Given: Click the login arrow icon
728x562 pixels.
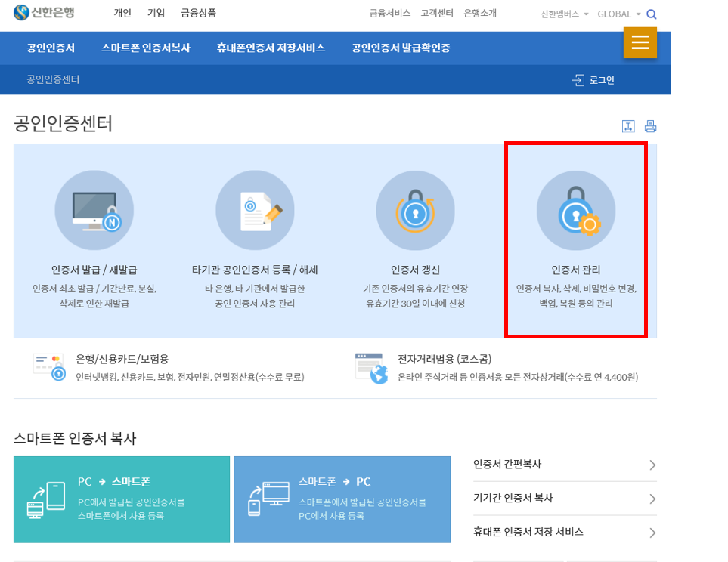Looking at the screenshot, I should click(577, 79).
